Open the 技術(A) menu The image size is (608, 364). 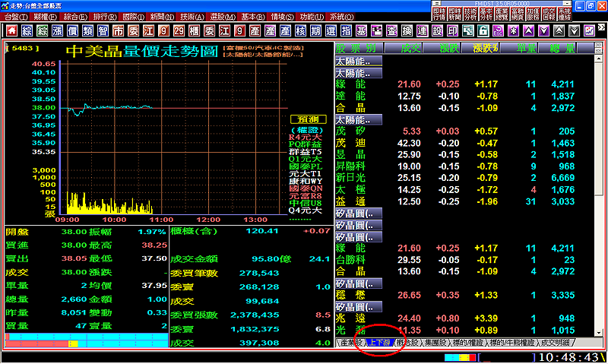coord(192,17)
